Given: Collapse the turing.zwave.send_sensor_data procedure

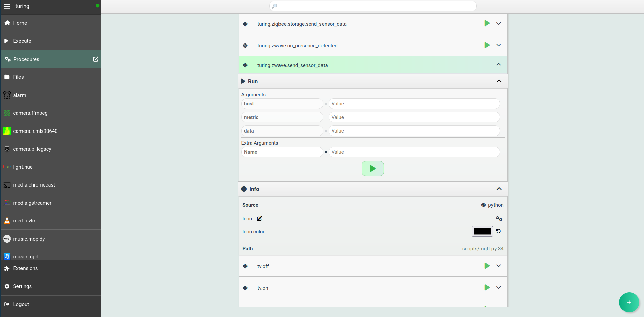Looking at the screenshot, I should click(498, 65).
